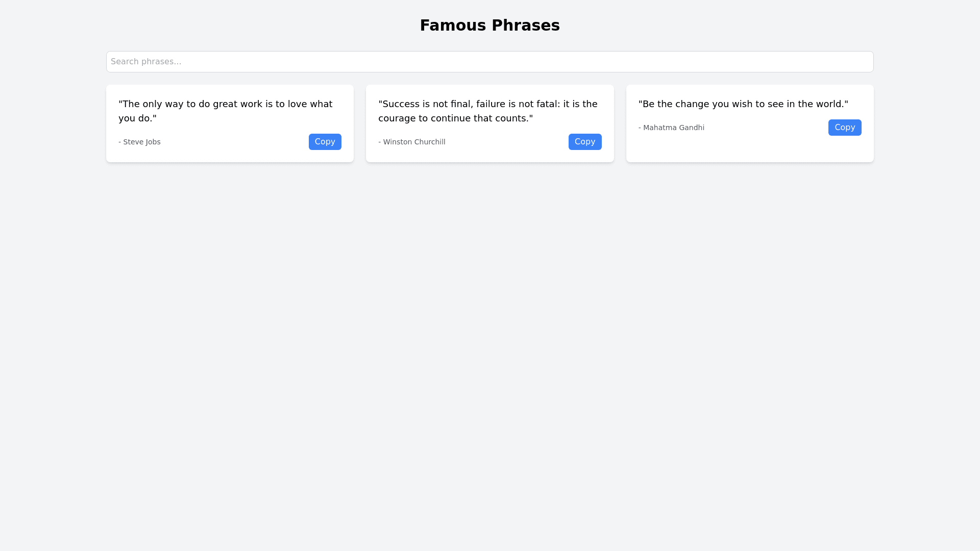Click the '- Winston Churchill' author label
This screenshot has width=980, height=551.
[411, 142]
